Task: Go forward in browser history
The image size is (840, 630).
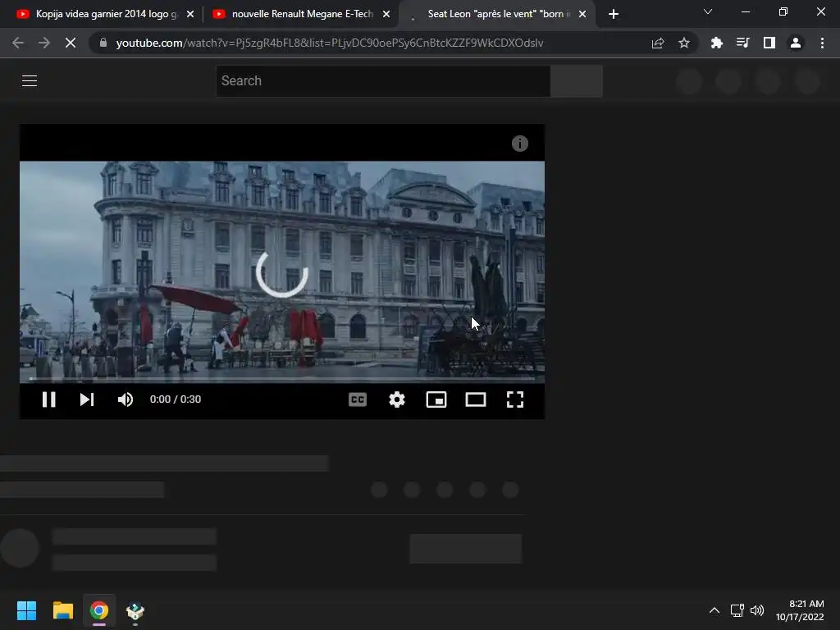Action: point(44,43)
